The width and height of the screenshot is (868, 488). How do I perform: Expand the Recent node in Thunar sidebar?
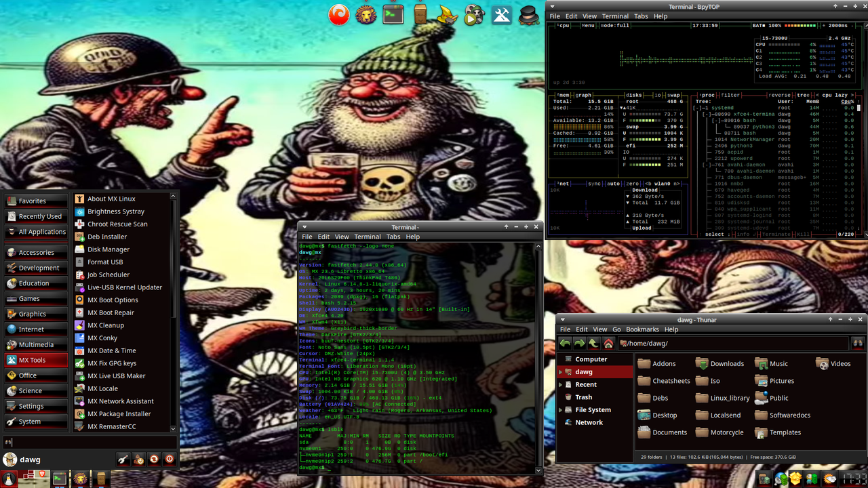(x=560, y=384)
